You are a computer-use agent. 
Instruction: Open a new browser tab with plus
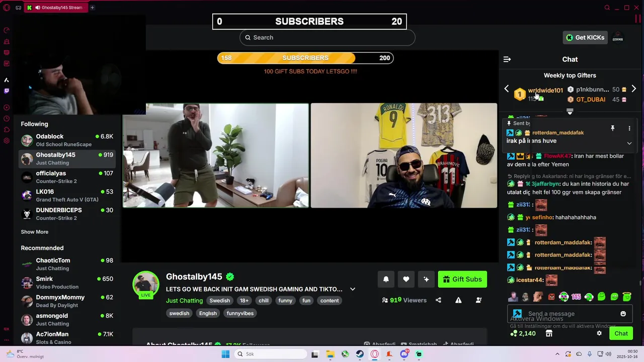click(x=92, y=8)
